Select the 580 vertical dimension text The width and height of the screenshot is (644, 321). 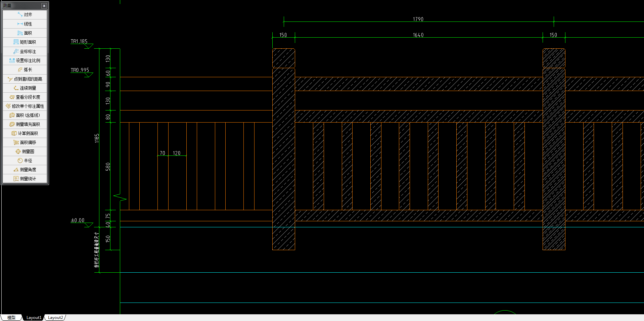108,167
